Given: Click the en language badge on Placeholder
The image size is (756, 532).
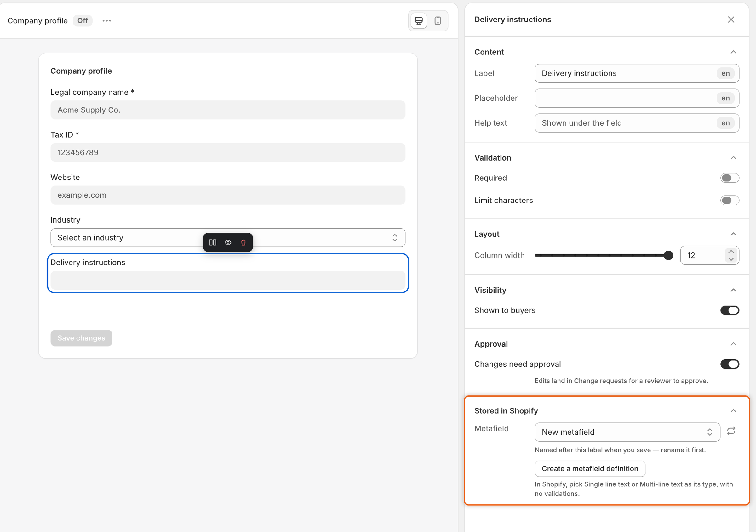Looking at the screenshot, I should pyautogui.click(x=725, y=98).
